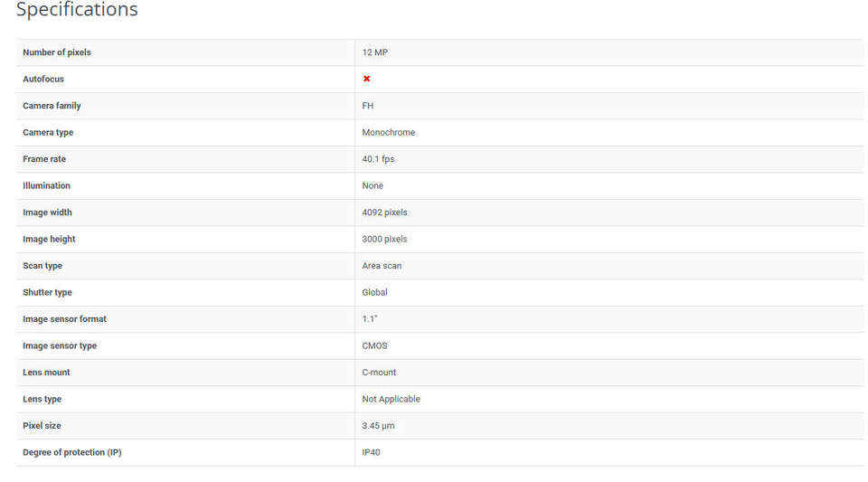The image size is (868, 482).
Task: Click the Monochrome camera type value
Action: pyautogui.click(x=389, y=132)
